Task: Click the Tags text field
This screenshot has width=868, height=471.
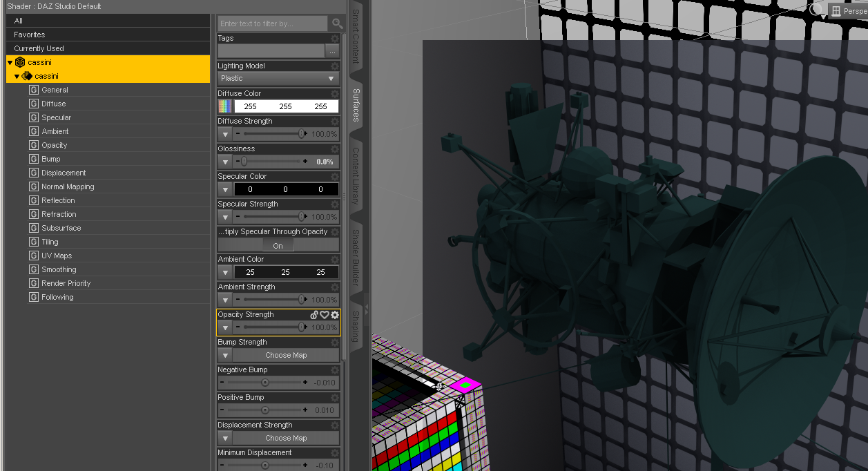Action: tap(271, 51)
